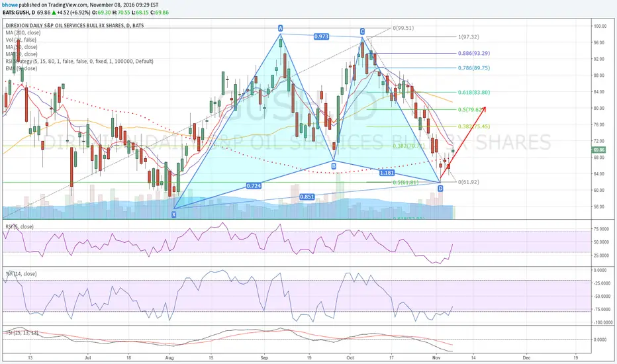This screenshot has width=617, height=364.
Task: Click the 0.724 ratio label
Action: click(254, 186)
